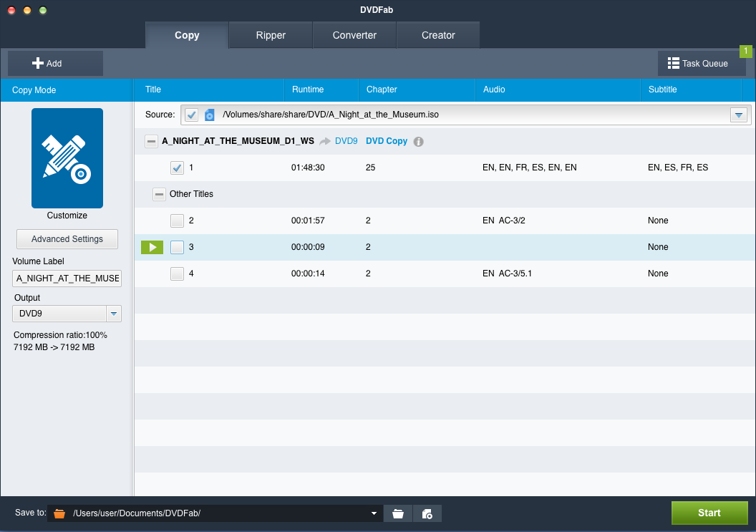Collapse the A_NIGHT_AT_THE_MUSEUM_D1_WS group

coord(151,141)
